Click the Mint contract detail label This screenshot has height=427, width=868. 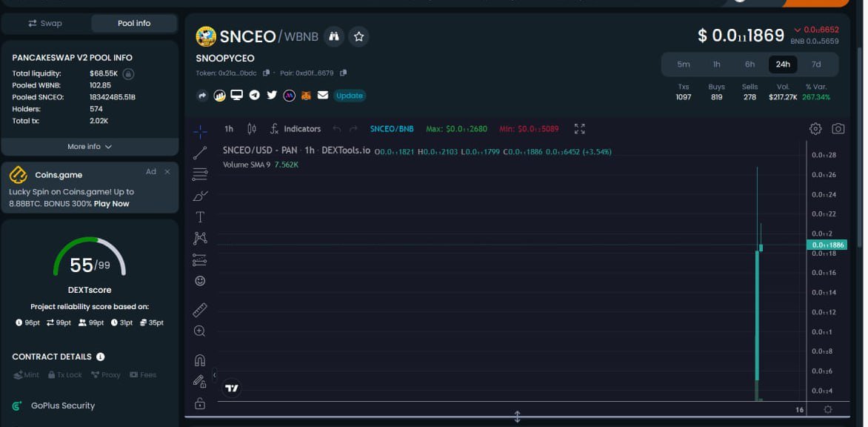tap(26, 375)
